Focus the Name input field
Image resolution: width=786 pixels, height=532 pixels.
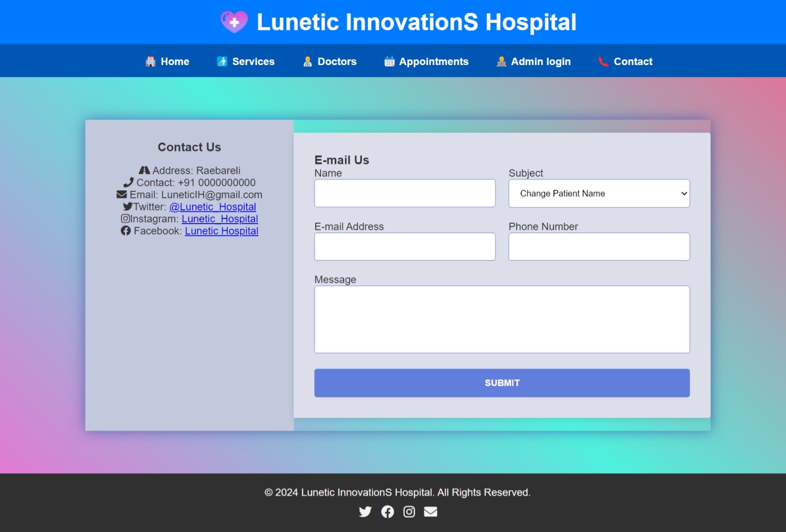(x=405, y=193)
